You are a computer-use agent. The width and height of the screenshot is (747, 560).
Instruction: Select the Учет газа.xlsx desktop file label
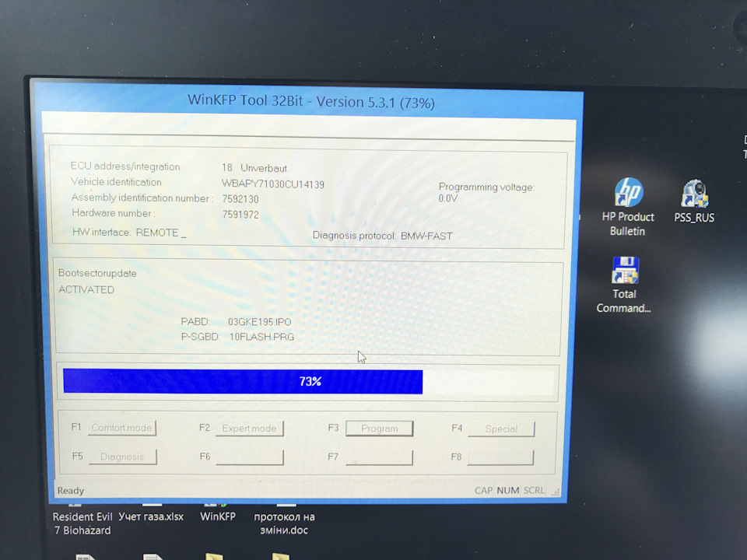151,516
